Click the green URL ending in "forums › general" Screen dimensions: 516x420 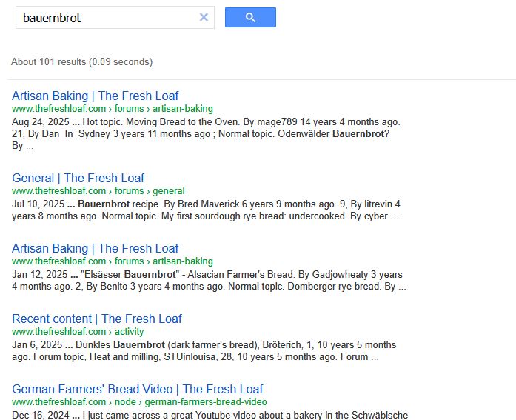pyautogui.click(x=98, y=190)
